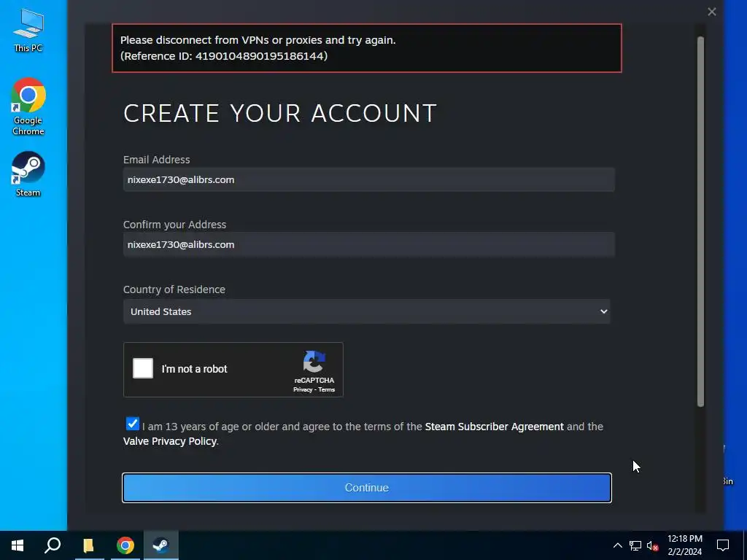Viewport: 747px width, 560px height.
Task: Open the Google Chrome desktop shortcut
Action: (x=28, y=106)
